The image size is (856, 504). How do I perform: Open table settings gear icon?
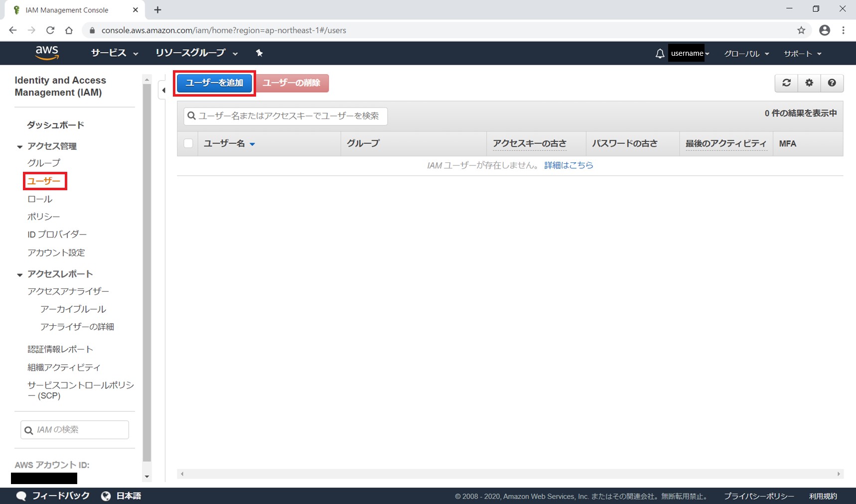coord(809,83)
